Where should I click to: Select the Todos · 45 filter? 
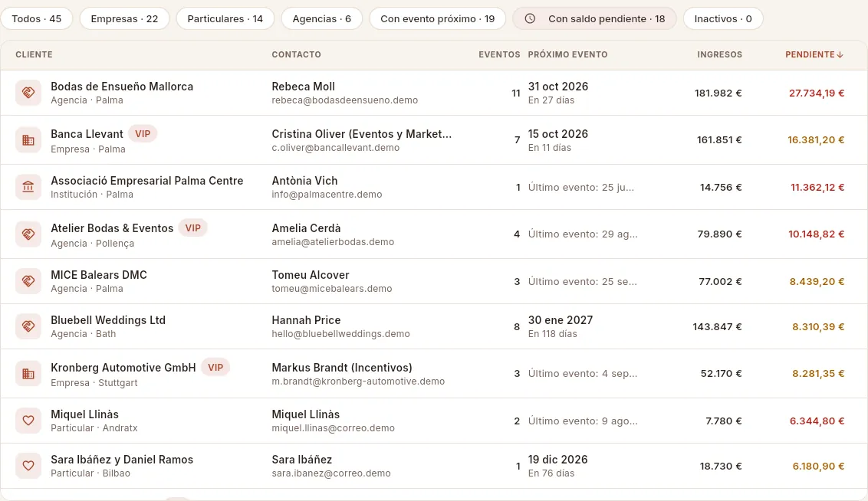coord(37,19)
